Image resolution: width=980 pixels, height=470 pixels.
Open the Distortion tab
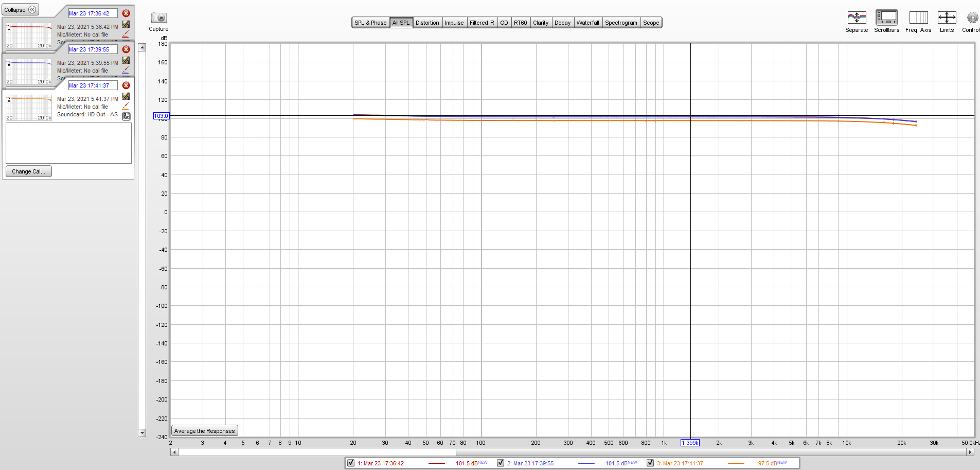pyautogui.click(x=427, y=23)
